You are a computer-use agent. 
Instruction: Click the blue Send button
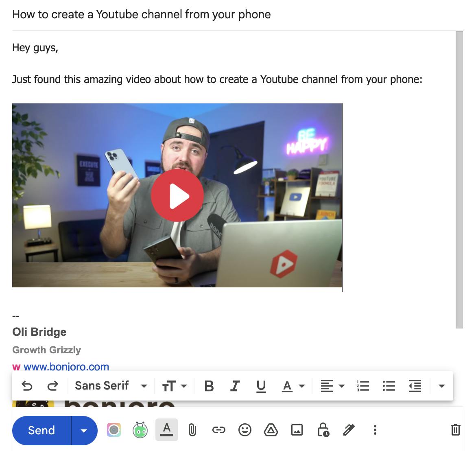pos(41,430)
